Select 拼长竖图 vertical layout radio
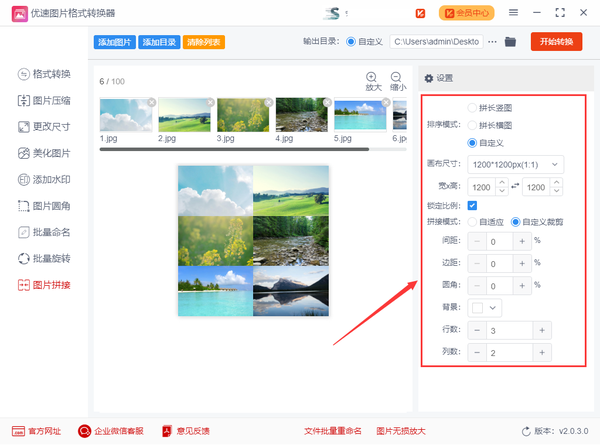600x445 pixels. pyautogui.click(x=472, y=108)
